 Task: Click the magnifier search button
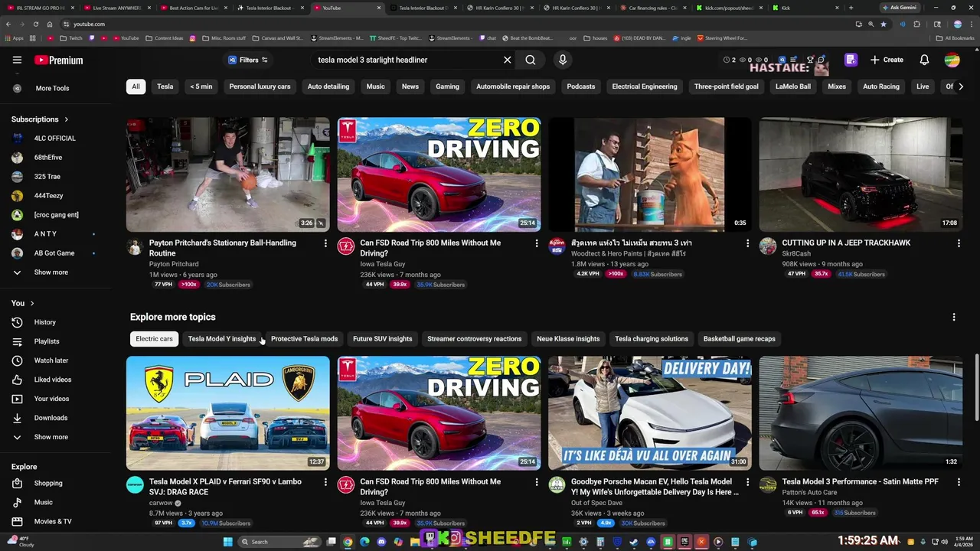(x=531, y=60)
